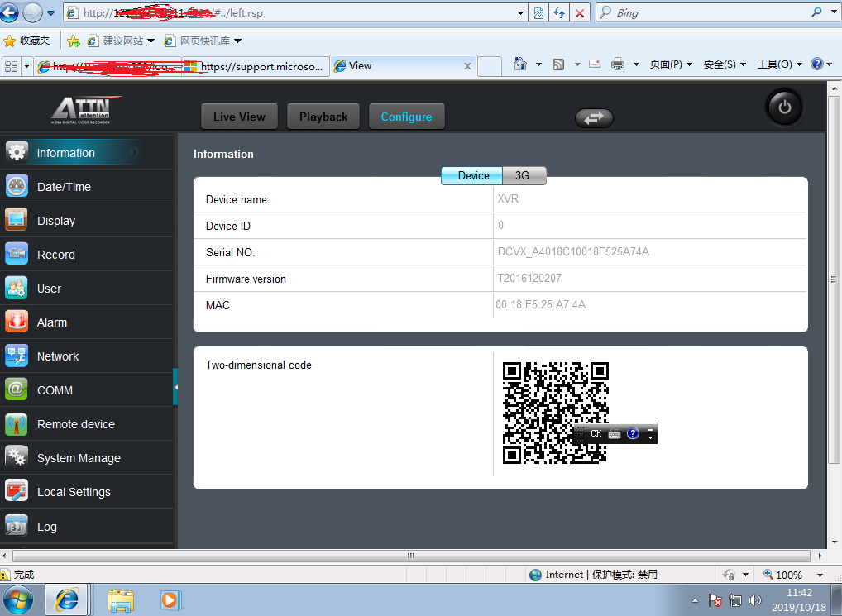Open the User accounts icon

[x=17, y=289]
